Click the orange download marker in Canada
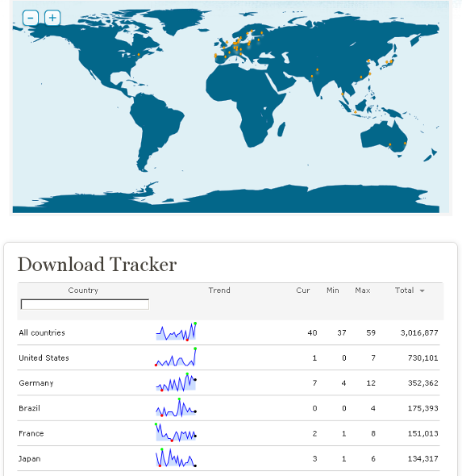 pos(139,55)
